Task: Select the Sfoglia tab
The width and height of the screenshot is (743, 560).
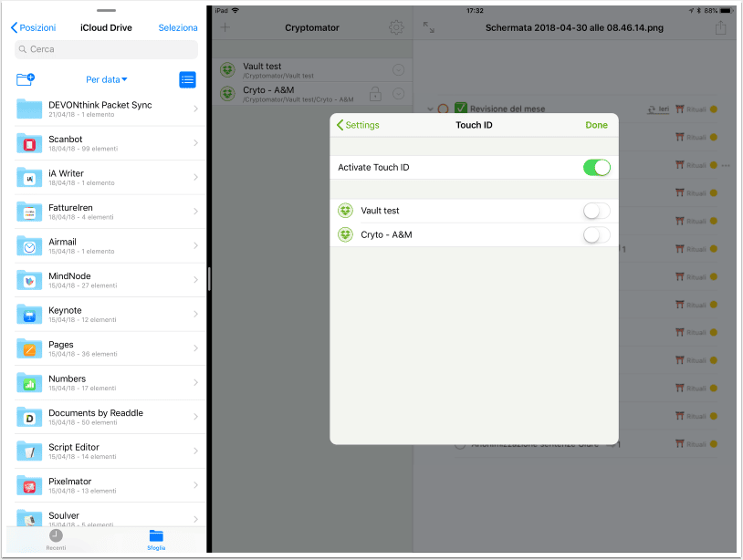Action: click(x=156, y=540)
